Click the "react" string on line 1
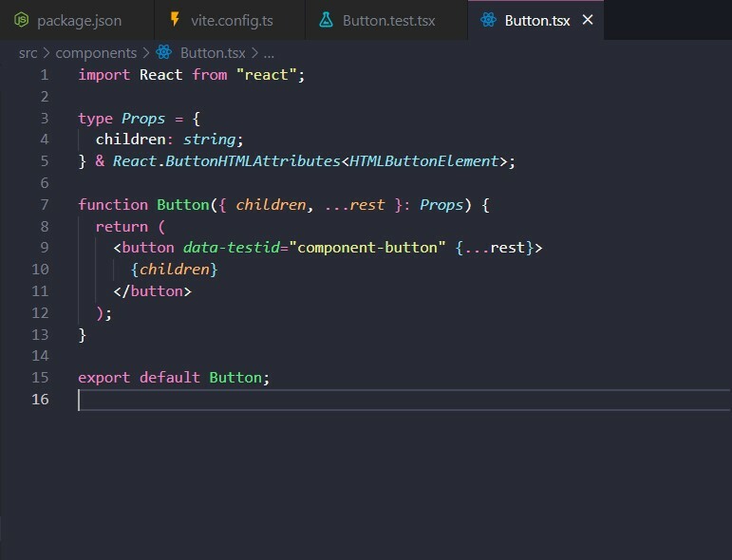Screen dimensions: 732x560 267,75
